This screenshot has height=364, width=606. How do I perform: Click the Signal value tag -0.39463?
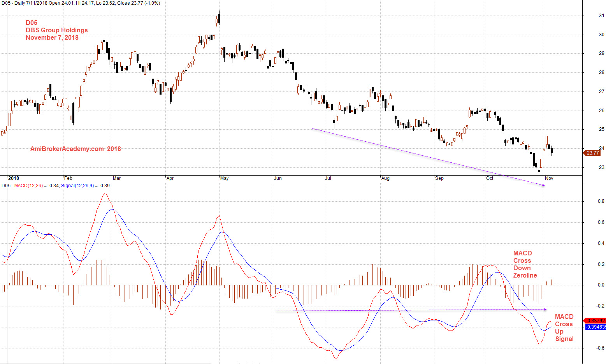(595, 327)
